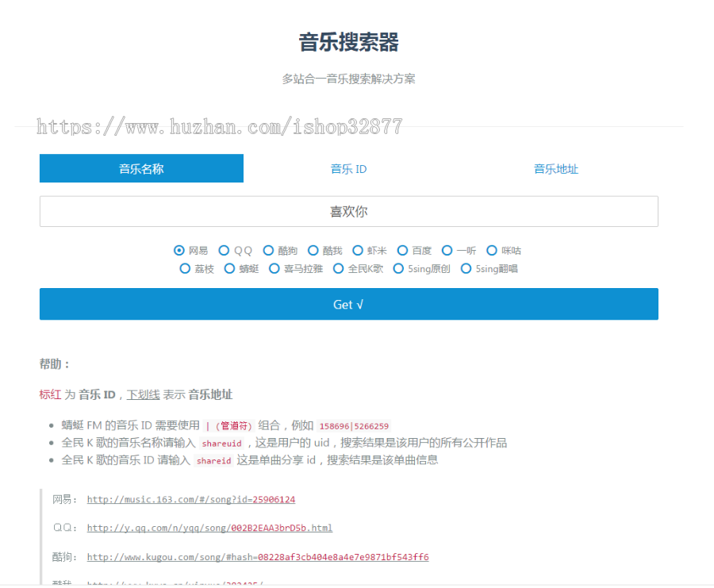This screenshot has width=714, height=588.
Task: Click the underlined 下划线 text
Action: (x=143, y=394)
